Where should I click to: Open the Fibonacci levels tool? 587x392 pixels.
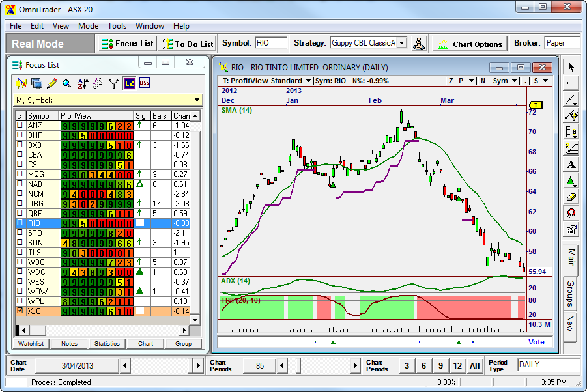point(571,132)
